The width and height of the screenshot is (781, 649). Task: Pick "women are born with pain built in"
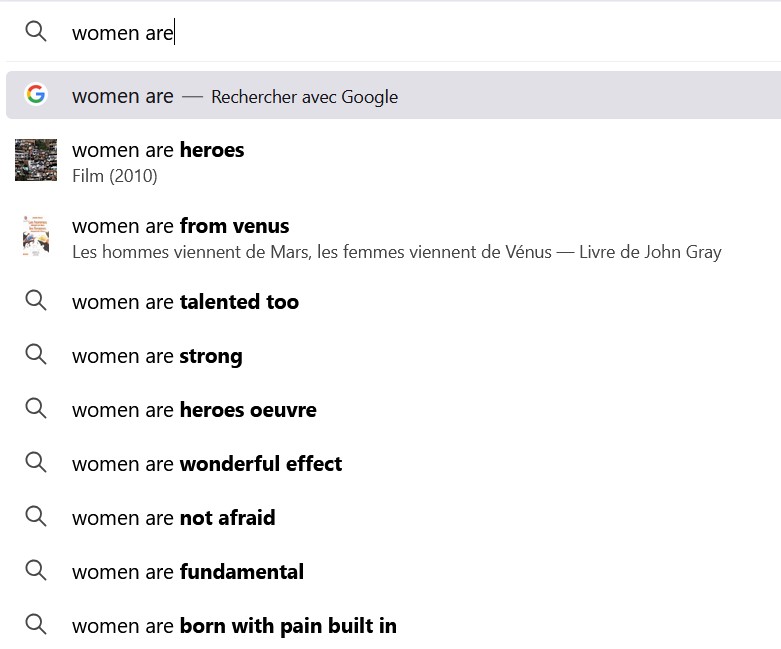click(x=234, y=626)
